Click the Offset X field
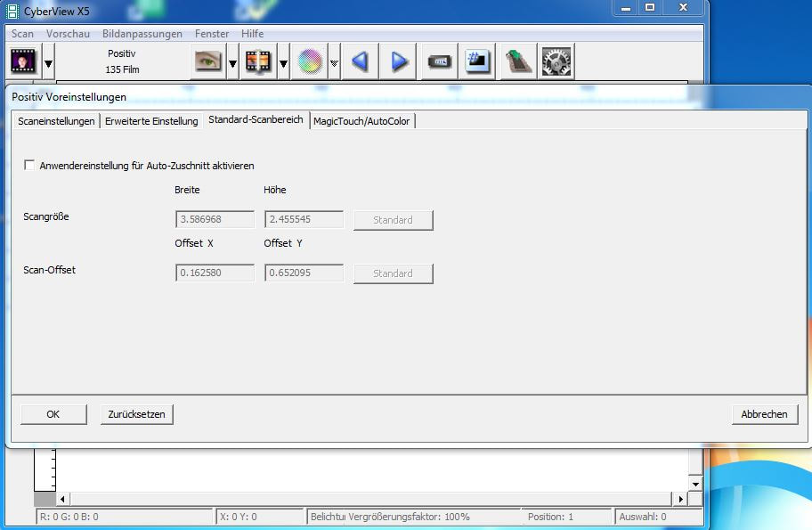Image resolution: width=812 pixels, height=530 pixels. point(215,273)
